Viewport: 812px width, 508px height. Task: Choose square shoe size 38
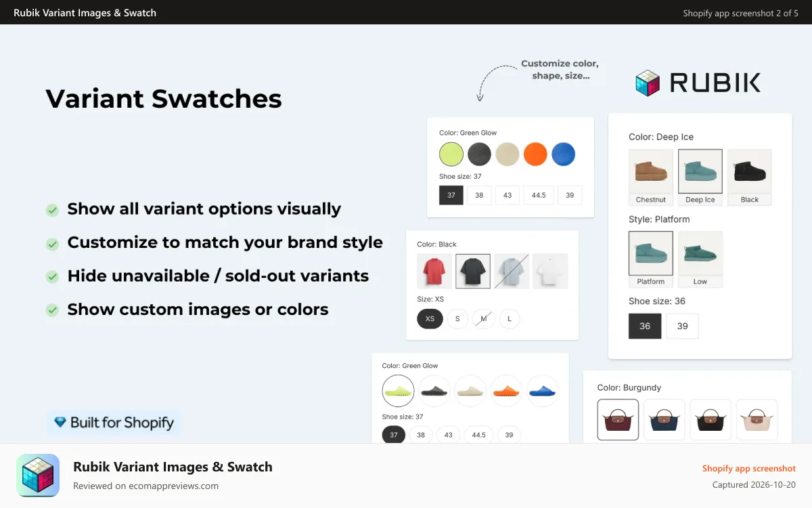pos(479,195)
